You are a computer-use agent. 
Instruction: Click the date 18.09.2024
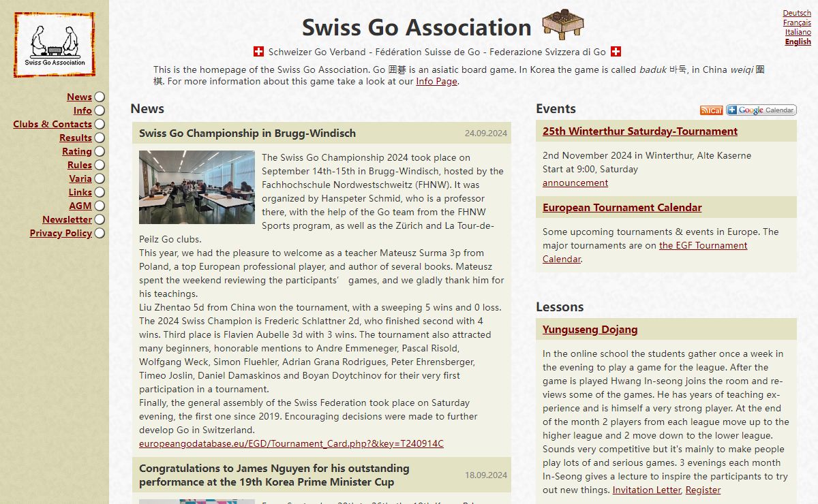[x=486, y=475]
